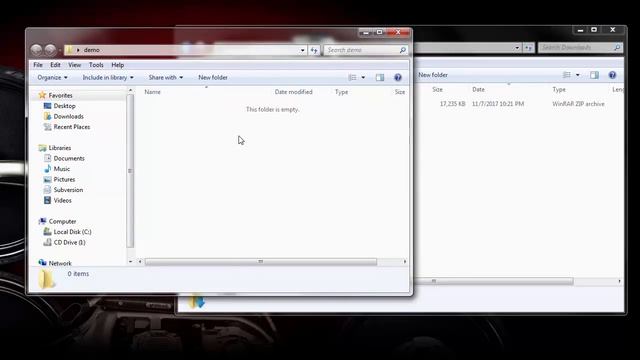Click right arrow of demo horizontal scrollbar

(x=404, y=262)
